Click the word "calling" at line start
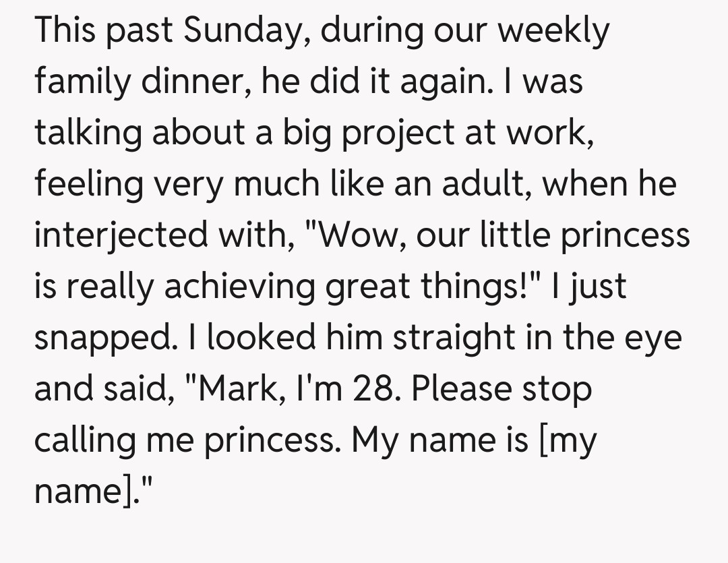 [x=88, y=440]
